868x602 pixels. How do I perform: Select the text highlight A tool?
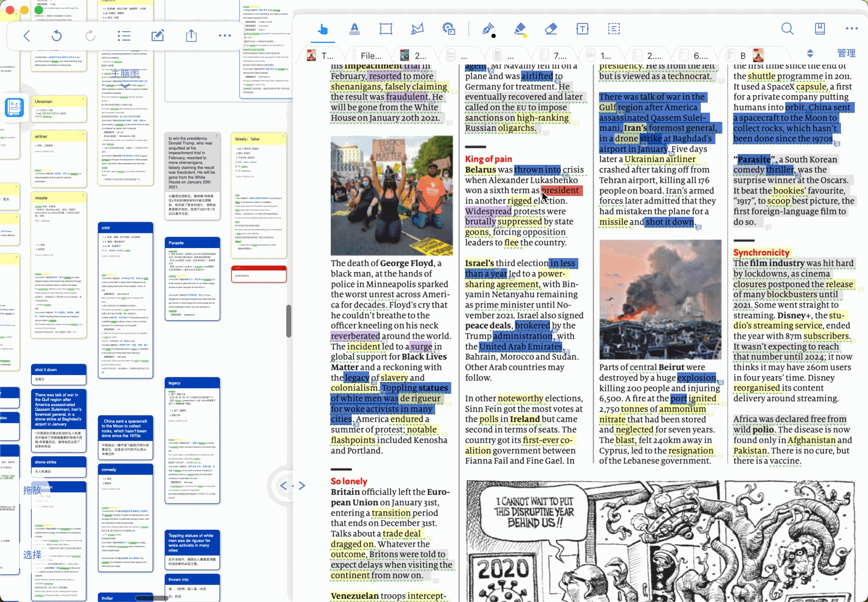(355, 29)
